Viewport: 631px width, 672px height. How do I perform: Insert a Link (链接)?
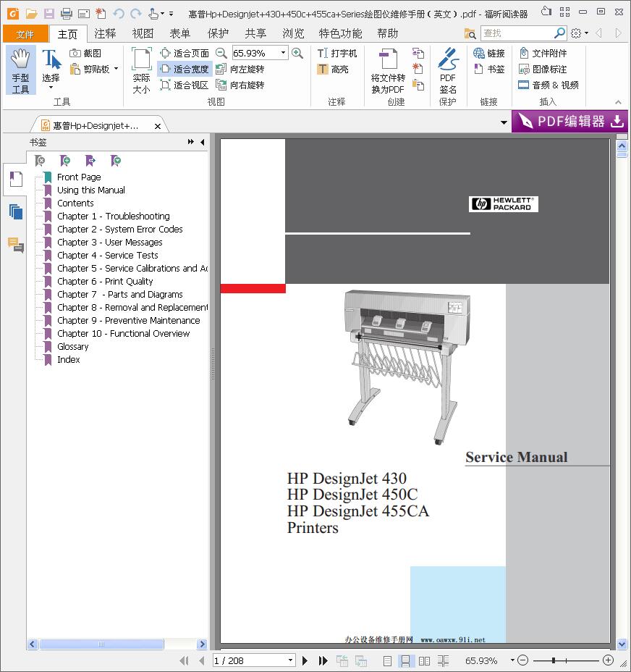point(489,53)
